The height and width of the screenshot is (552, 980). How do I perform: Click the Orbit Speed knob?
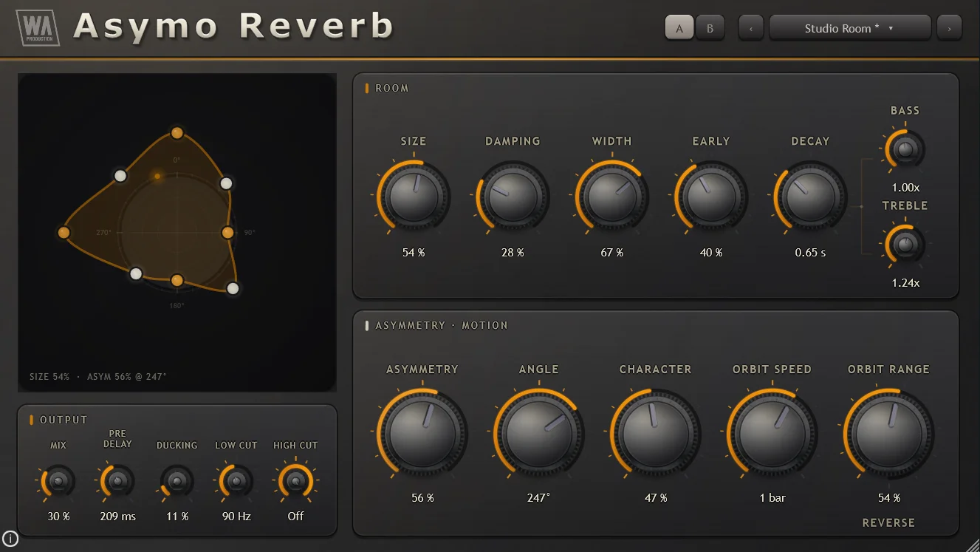click(x=772, y=434)
